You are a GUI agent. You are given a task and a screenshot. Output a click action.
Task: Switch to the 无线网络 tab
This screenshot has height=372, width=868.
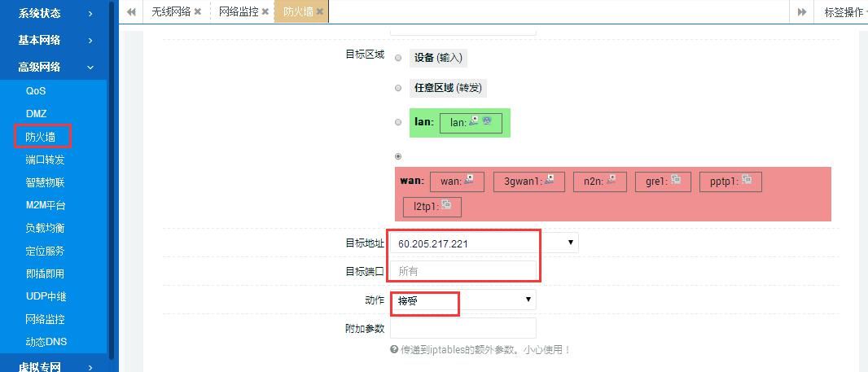171,12
